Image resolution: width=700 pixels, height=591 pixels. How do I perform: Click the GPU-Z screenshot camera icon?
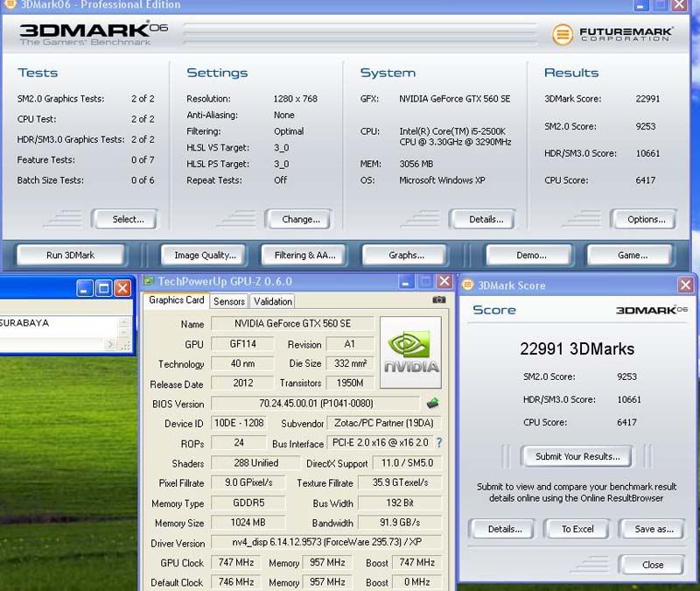click(x=439, y=299)
